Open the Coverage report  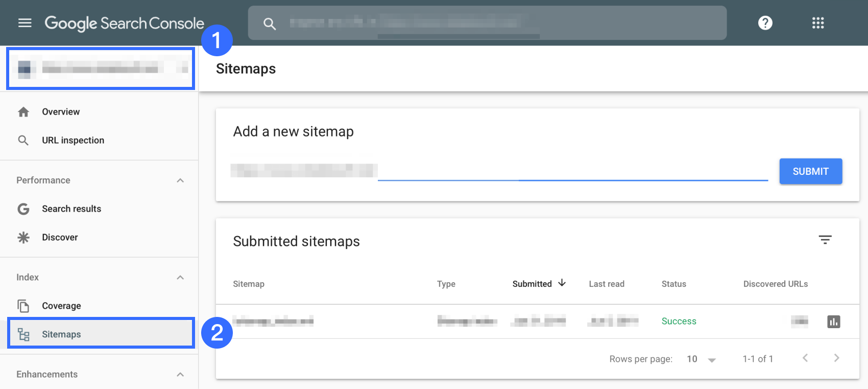point(61,306)
